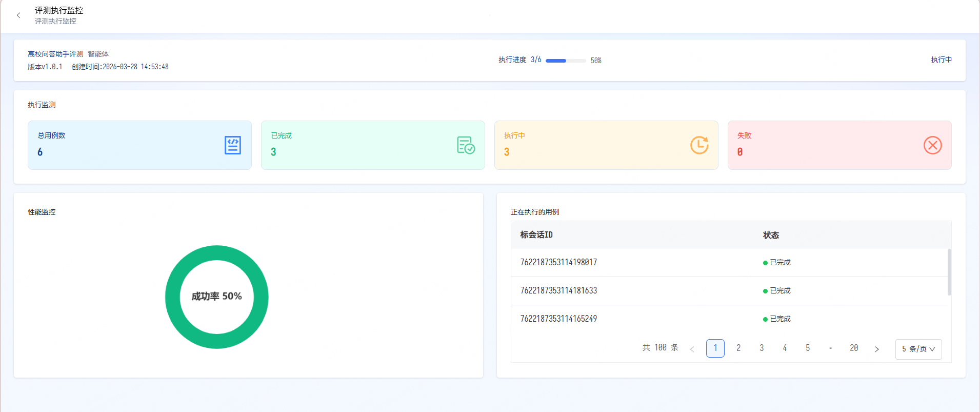
Task: Click the 正在执行的用例 section heading
Action: [x=535, y=212]
